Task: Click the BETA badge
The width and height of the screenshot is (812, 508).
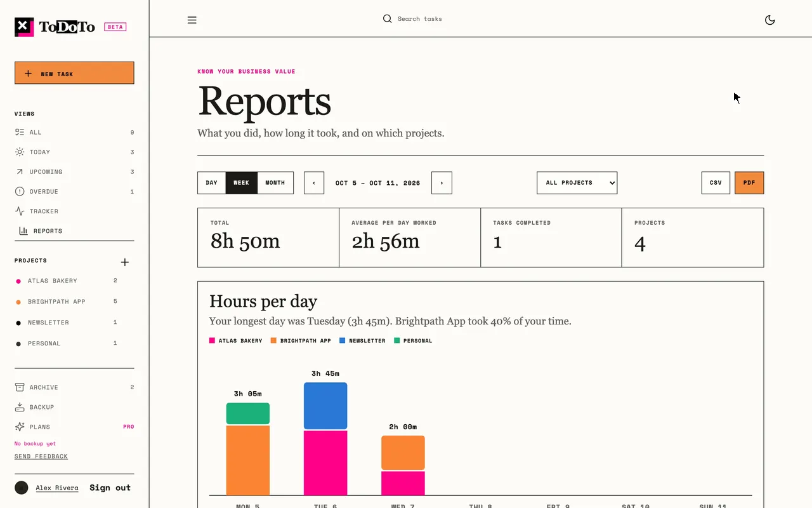Action: click(x=115, y=27)
